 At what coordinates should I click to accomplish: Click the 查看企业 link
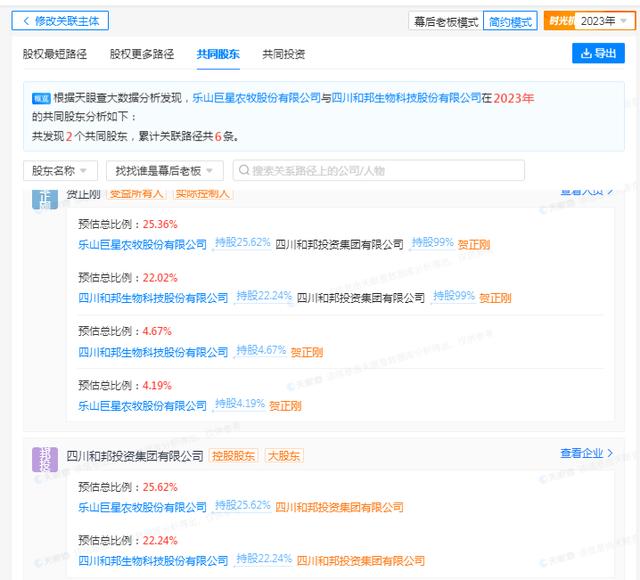pyautogui.click(x=587, y=453)
